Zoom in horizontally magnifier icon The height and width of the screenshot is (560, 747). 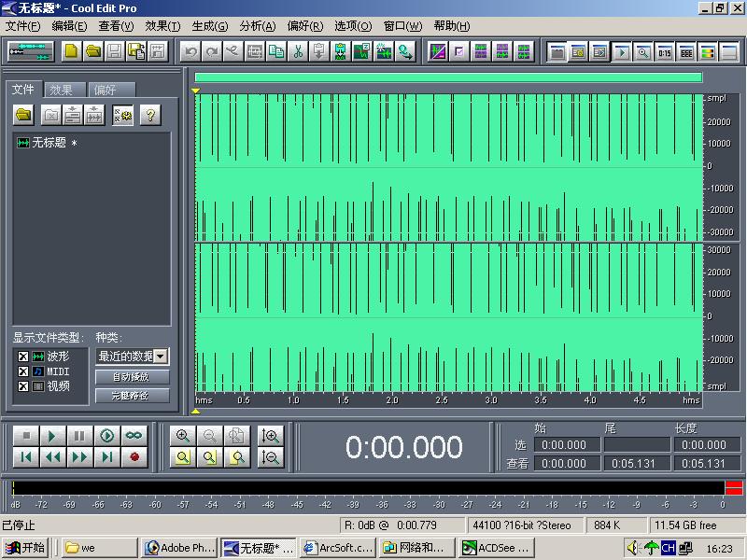click(x=182, y=436)
